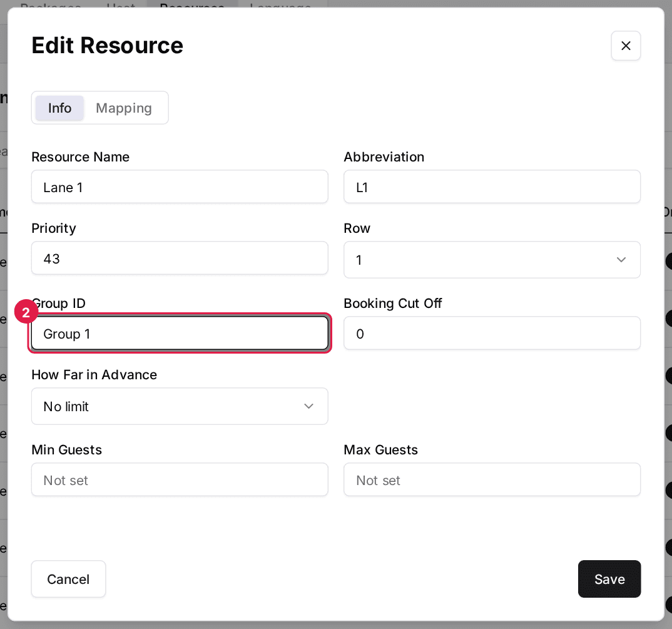Switch to the Info tab
The width and height of the screenshot is (672, 629).
59,108
